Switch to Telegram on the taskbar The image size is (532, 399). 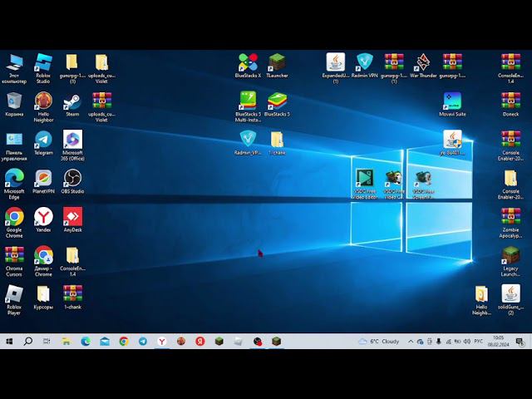pos(143,342)
